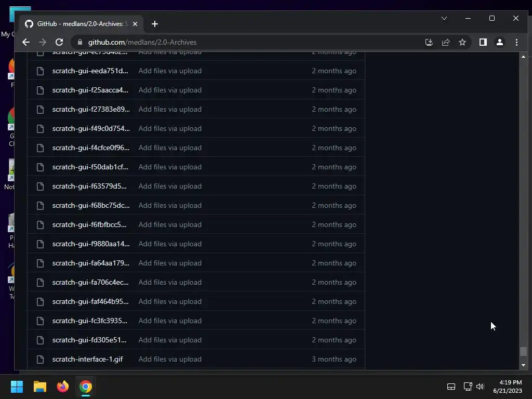This screenshot has height=399, width=532.
Task: Open file scratch-gui-fd305e51
Action: tap(89, 340)
